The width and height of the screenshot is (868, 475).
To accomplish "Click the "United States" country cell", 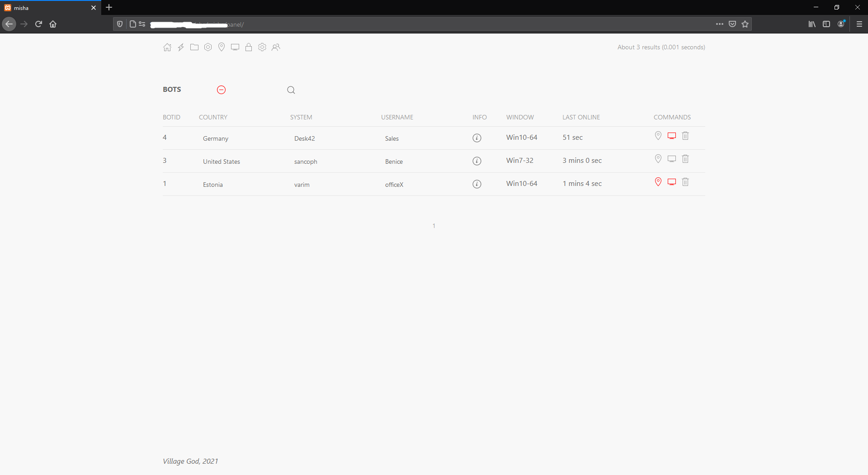I will click(222, 161).
